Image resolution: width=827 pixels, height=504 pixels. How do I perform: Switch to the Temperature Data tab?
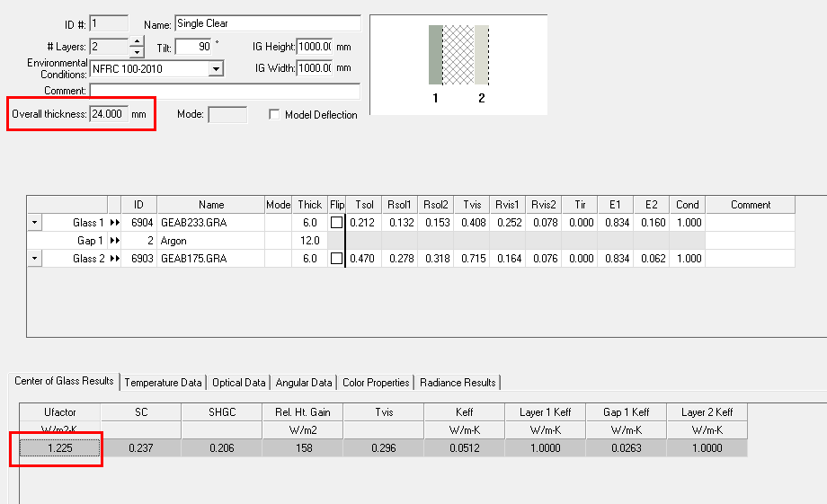[163, 383]
